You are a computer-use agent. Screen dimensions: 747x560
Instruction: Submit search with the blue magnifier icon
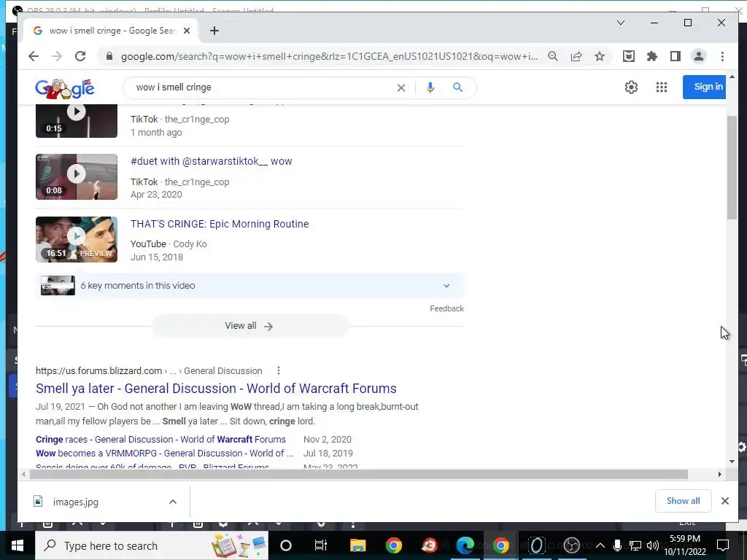457,87
